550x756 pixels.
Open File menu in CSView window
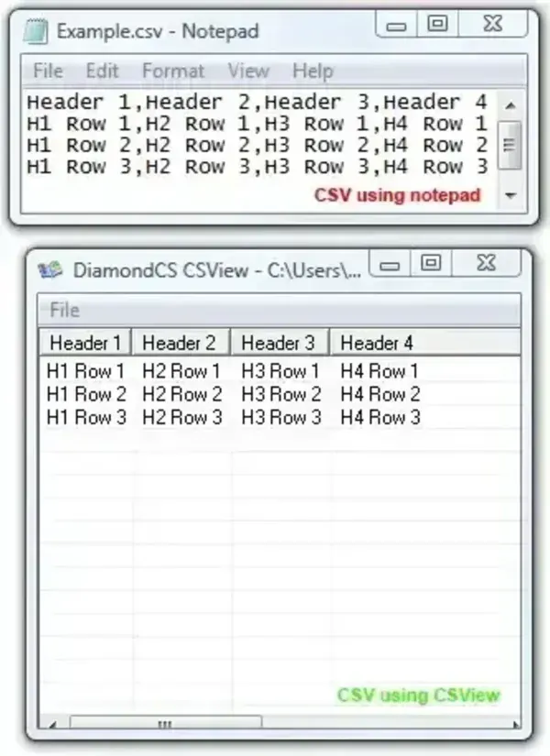64,310
